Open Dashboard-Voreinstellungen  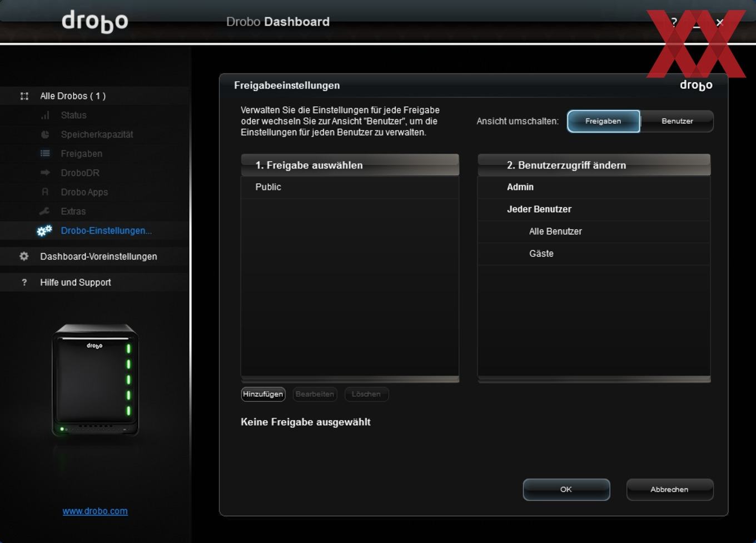click(98, 256)
